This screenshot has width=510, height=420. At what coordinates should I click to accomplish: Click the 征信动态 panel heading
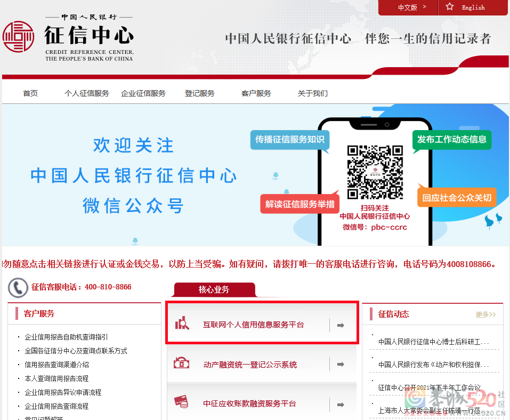coord(394,314)
